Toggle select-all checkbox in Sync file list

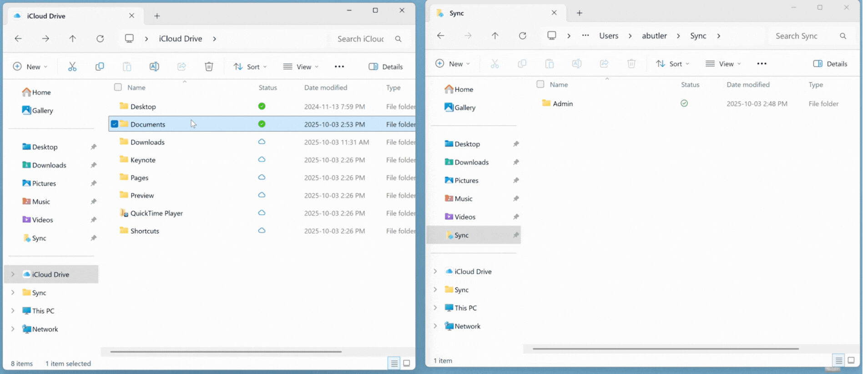[540, 84]
